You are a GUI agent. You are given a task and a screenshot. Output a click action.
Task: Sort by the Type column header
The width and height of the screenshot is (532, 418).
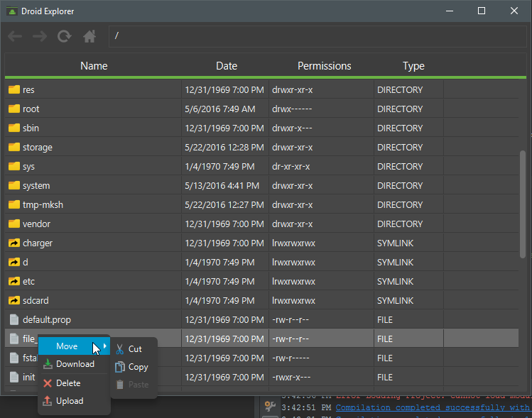point(413,66)
